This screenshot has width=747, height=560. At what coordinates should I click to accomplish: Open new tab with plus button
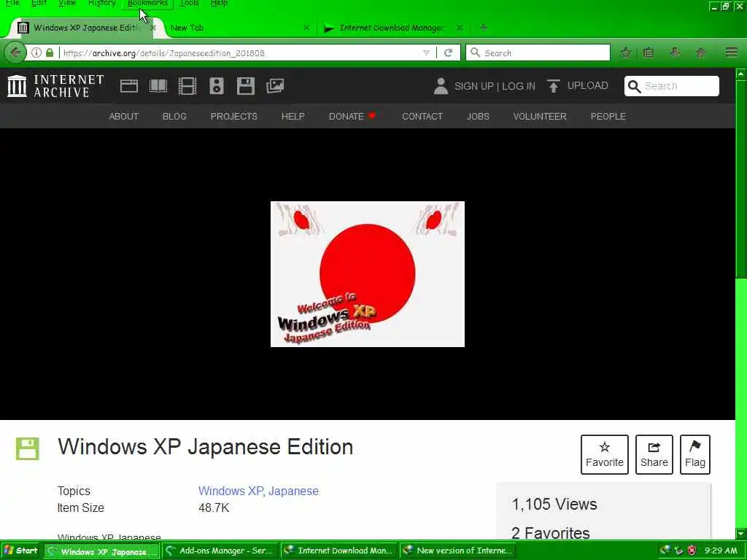(x=484, y=28)
